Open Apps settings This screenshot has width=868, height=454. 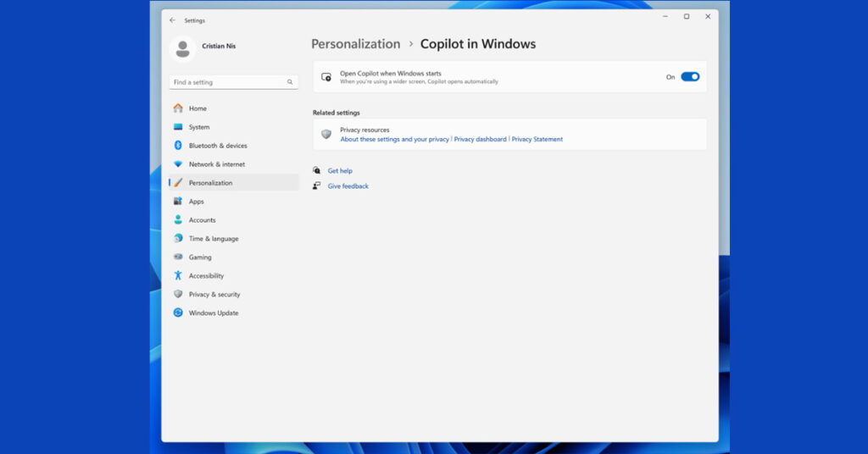coord(234,202)
